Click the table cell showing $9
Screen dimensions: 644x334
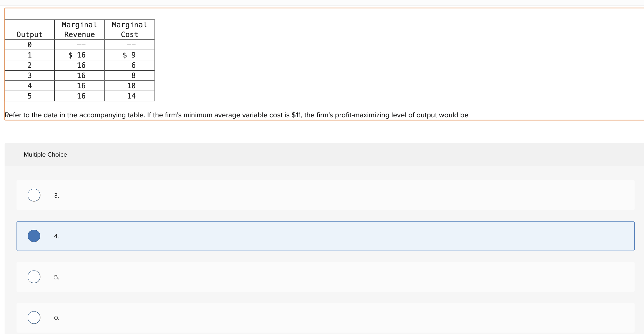coord(129,55)
